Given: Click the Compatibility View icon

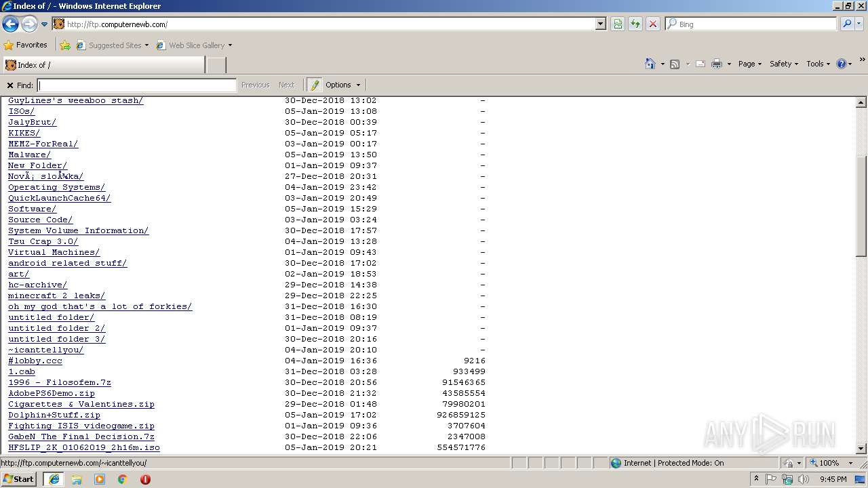Looking at the screenshot, I should point(618,24).
